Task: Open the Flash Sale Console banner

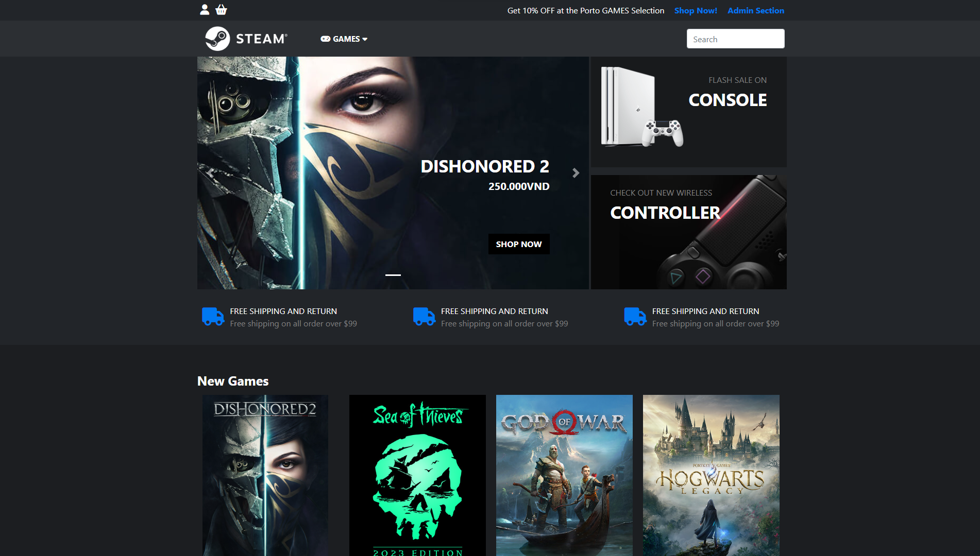Action: click(x=688, y=112)
